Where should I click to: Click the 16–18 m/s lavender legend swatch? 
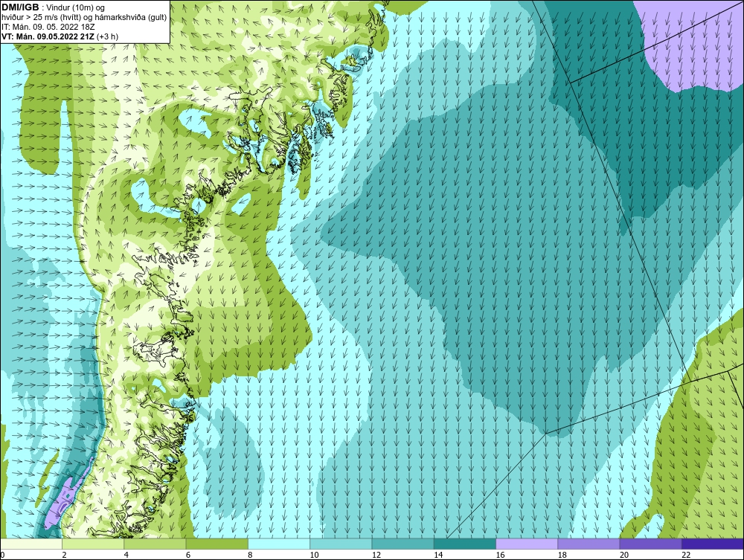(527, 544)
